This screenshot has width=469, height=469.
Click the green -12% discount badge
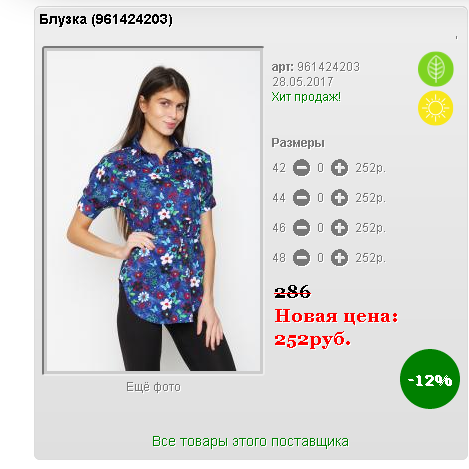pyautogui.click(x=430, y=379)
